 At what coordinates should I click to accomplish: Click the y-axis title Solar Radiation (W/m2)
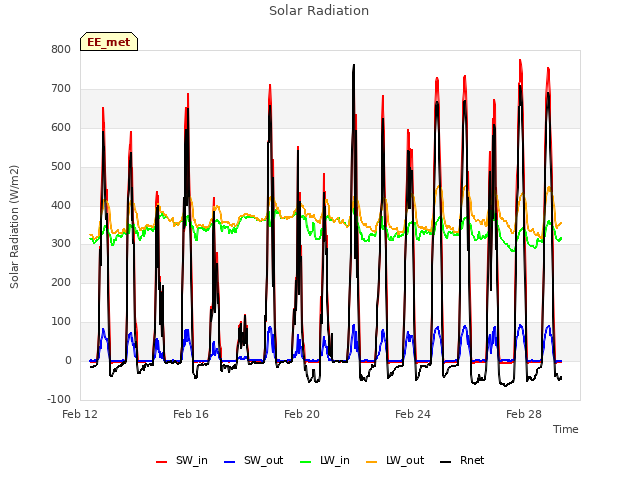pyautogui.click(x=14, y=227)
